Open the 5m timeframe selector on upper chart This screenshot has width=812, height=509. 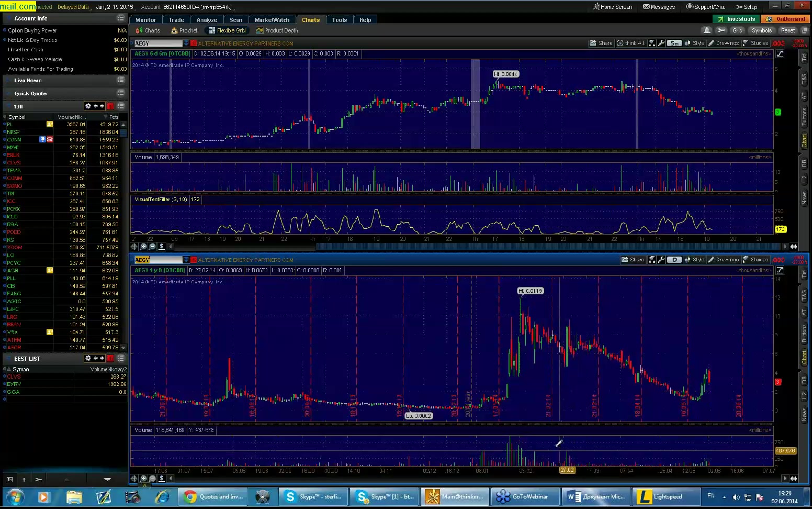tap(674, 43)
